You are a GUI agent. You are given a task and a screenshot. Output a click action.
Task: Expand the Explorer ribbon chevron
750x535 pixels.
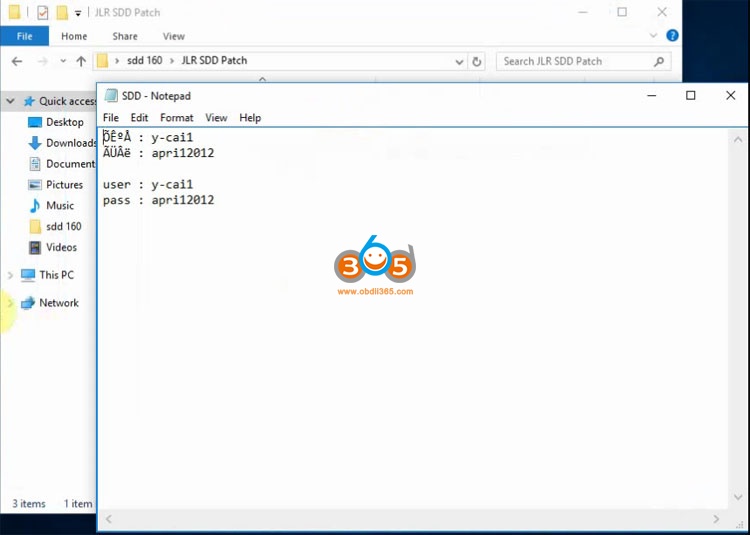tap(653, 35)
